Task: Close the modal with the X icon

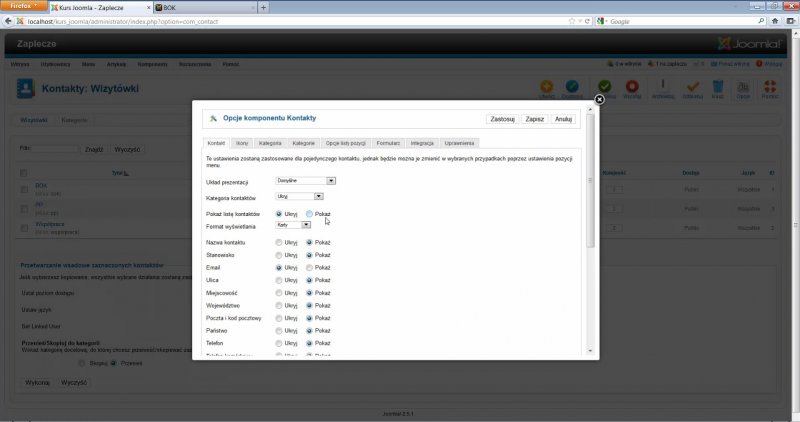Action: pyautogui.click(x=599, y=99)
